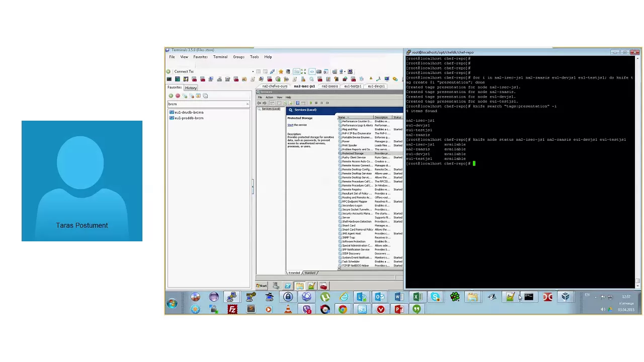Expand the Connect To dropdown arrow
644x362 pixels.
pos(253,71)
